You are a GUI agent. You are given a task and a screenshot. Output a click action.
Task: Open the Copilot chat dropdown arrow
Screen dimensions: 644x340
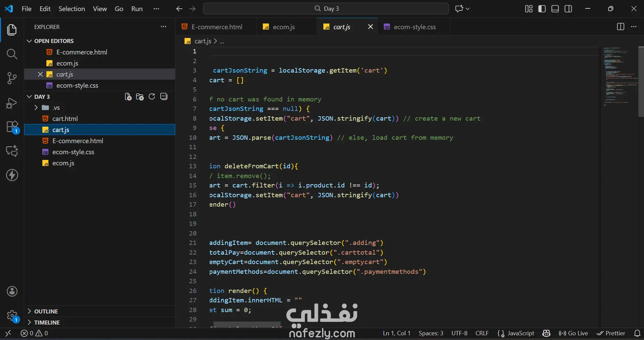click(x=468, y=9)
